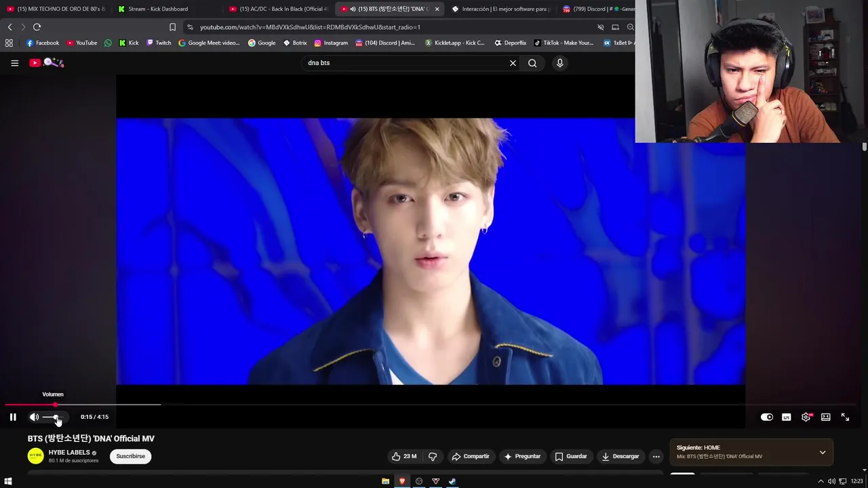Open Brave browser in the taskbar
Screen dimensions: 868x488
pyautogui.click(x=402, y=481)
